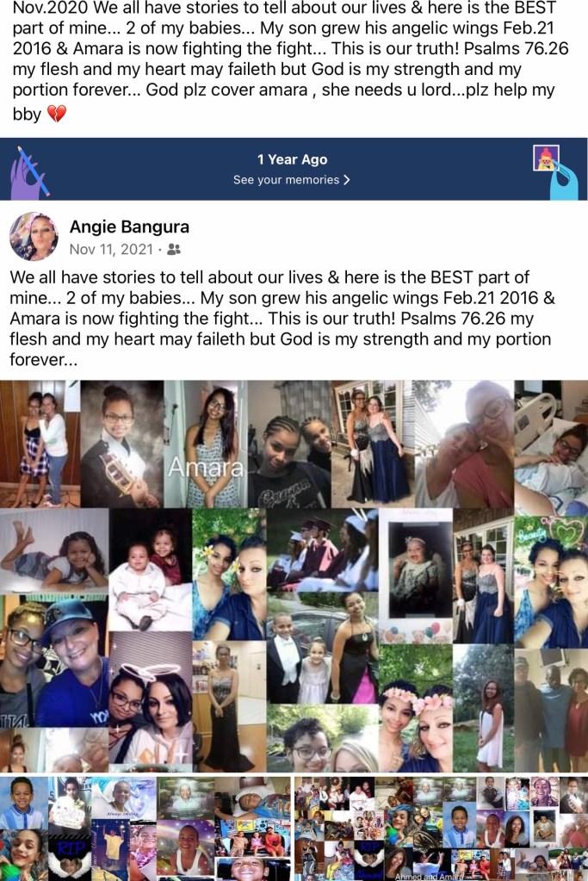This screenshot has width=588, height=881.
Task: View the hospital bed photo in collage
Action: point(551,447)
